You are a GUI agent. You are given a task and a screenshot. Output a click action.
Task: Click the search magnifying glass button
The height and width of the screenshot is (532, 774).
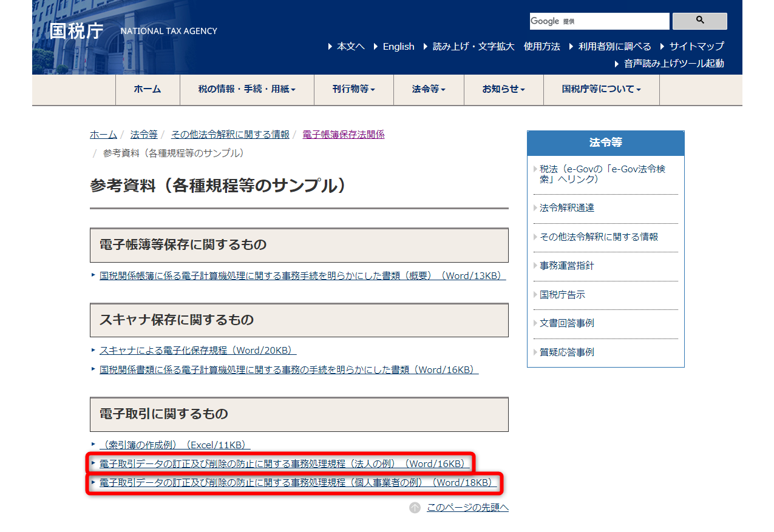(699, 21)
